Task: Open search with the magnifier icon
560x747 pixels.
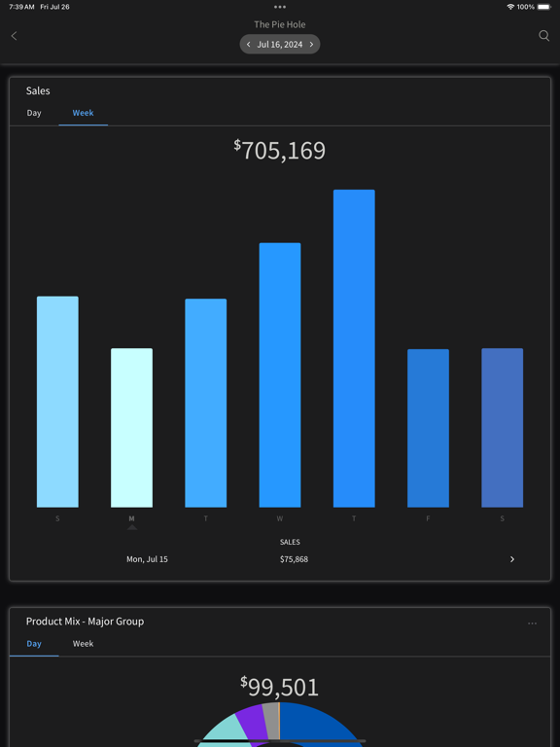Action: tap(543, 36)
